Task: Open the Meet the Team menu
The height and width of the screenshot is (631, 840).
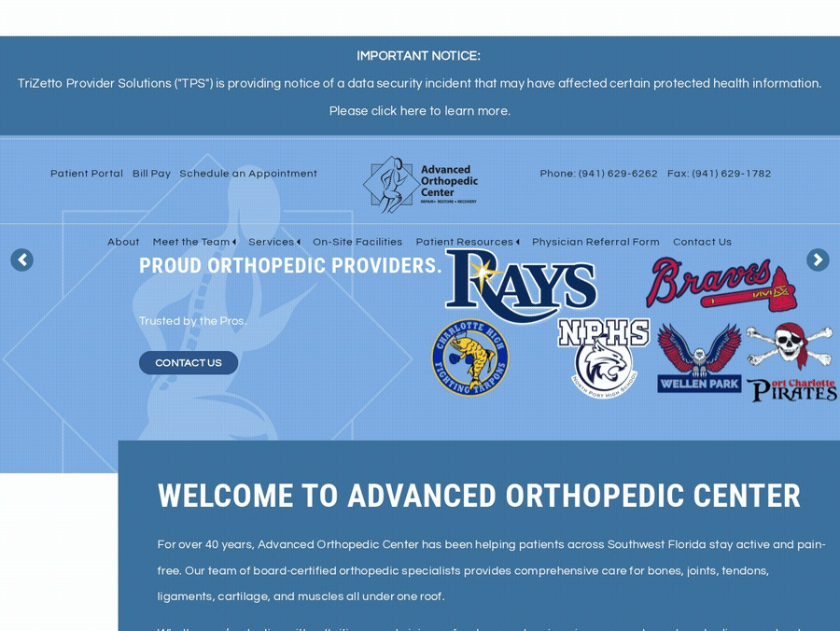Action: (x=191, y=242)
